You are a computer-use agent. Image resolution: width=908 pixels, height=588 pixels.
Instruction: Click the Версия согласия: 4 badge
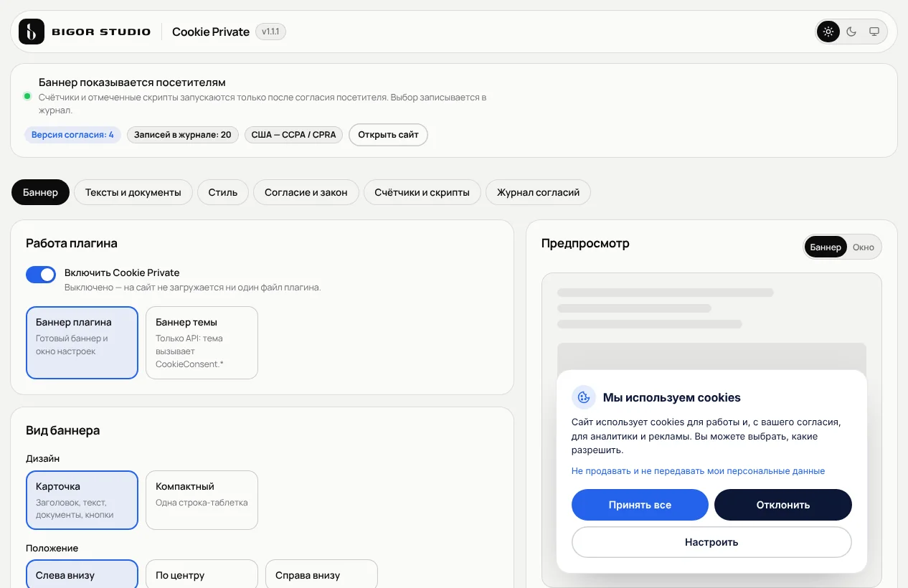point(72,135)
